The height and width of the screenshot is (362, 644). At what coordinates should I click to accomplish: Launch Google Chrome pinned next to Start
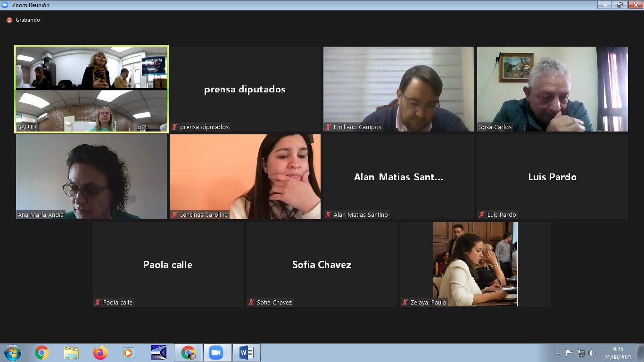point(42,353)
